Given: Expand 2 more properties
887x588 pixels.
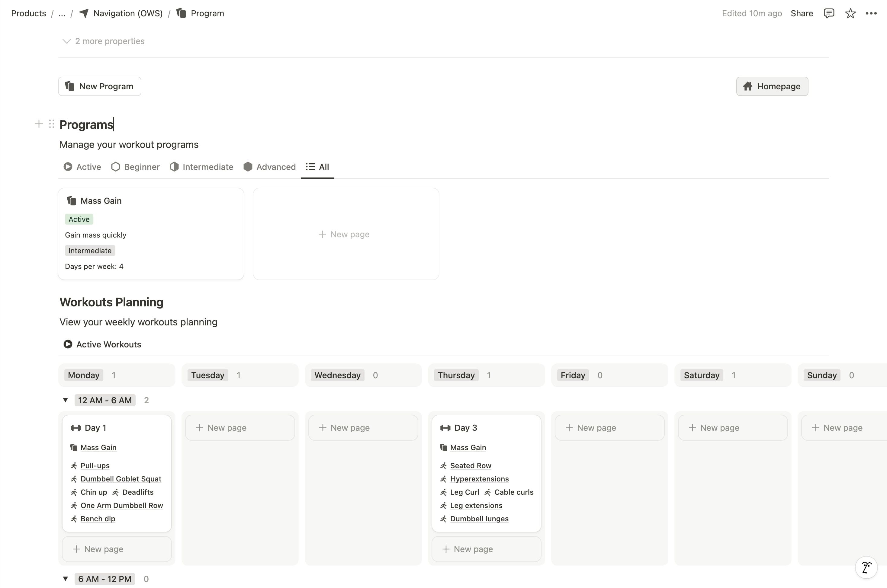Looking at the screenshot, I should [104, 41].
